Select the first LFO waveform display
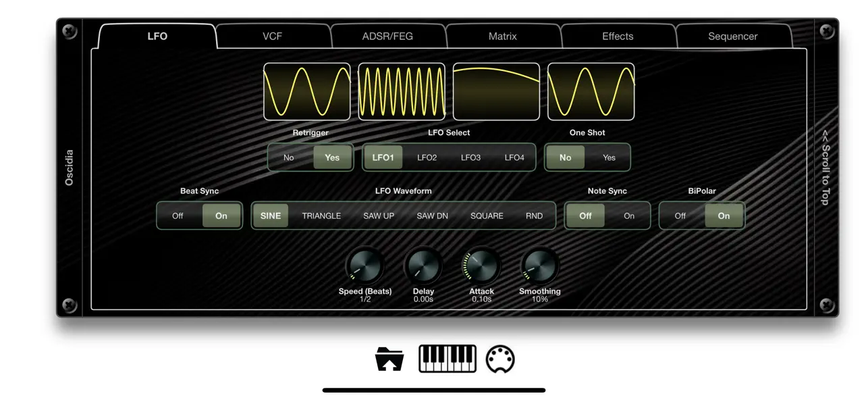 (x=307, y=92)
